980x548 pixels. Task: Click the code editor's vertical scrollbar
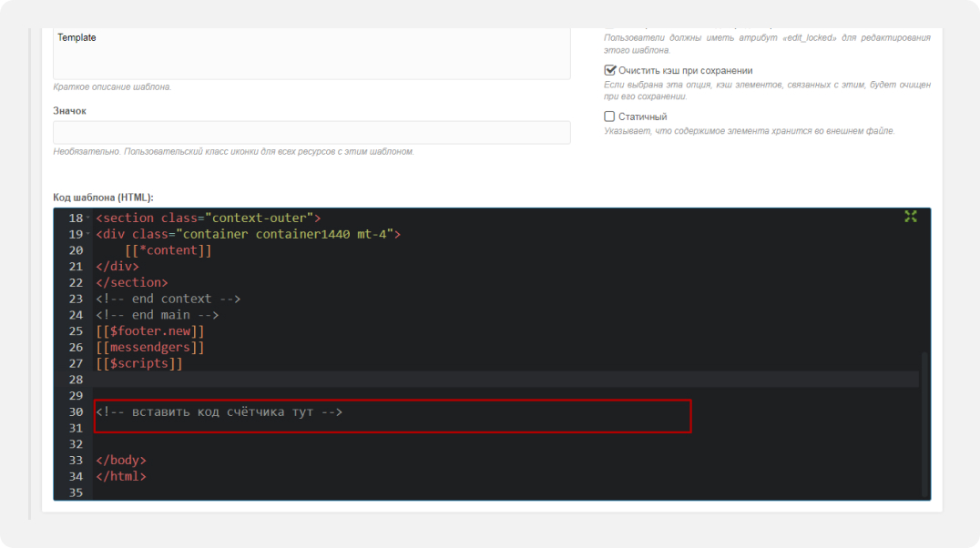click(x=925, y=419)
